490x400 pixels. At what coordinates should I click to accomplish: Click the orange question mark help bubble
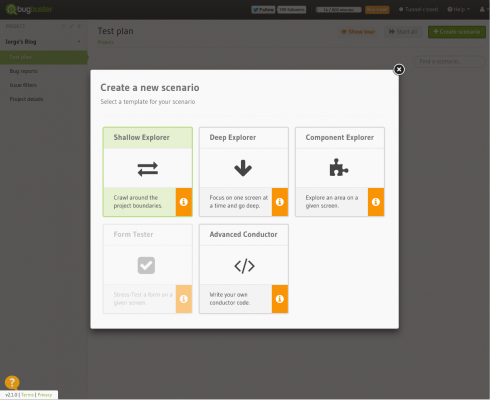tap(12, 382)
